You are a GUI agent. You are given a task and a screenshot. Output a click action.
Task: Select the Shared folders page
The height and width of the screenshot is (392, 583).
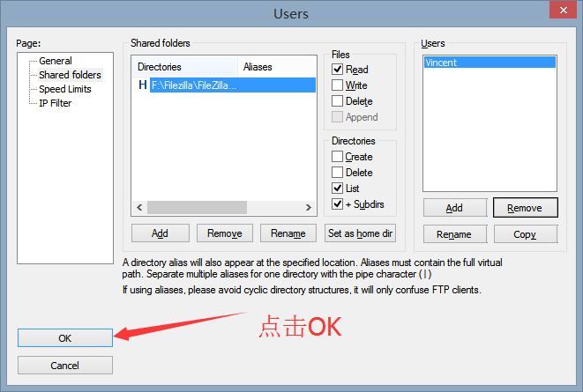70,75
